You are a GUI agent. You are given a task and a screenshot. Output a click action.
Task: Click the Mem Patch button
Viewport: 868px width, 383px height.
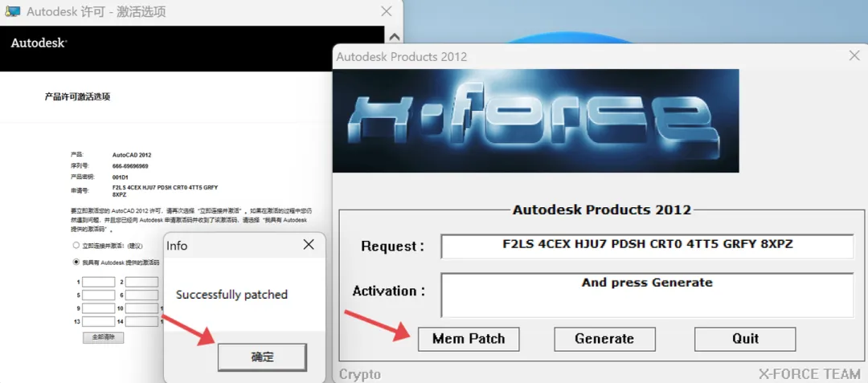(469, 339)
